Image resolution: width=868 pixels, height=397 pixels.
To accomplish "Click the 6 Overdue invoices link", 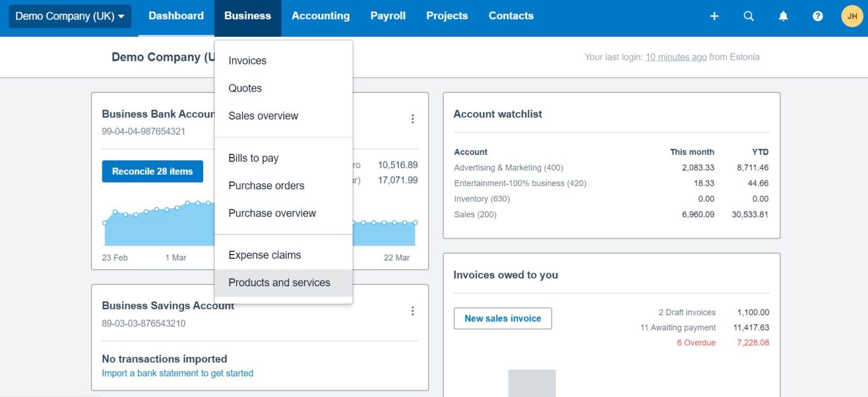I will point(696,342).
